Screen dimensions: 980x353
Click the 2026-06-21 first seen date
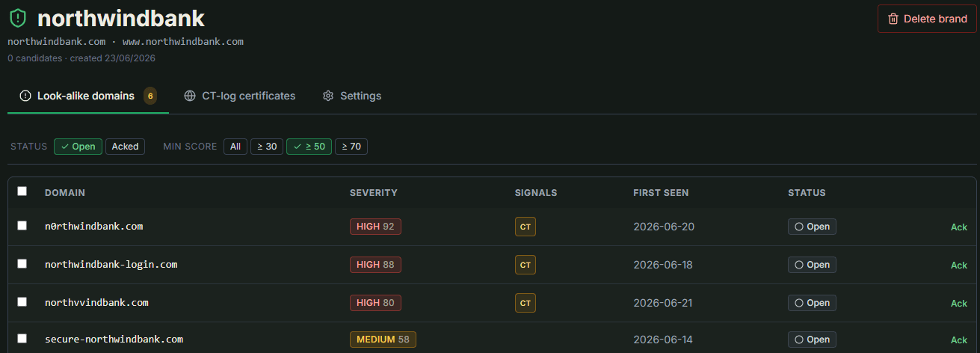point(664,302)
